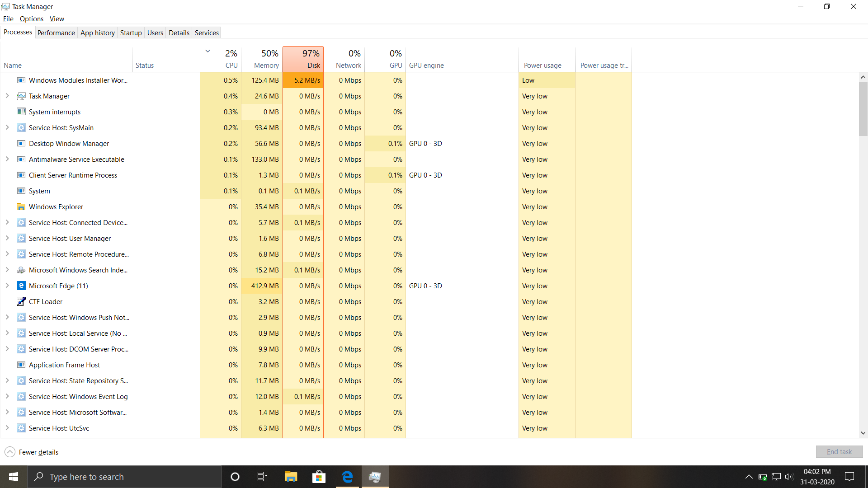Click the Startup tab
The width and height of the screenshot is (868, 488).
click(x=131, y=33)
